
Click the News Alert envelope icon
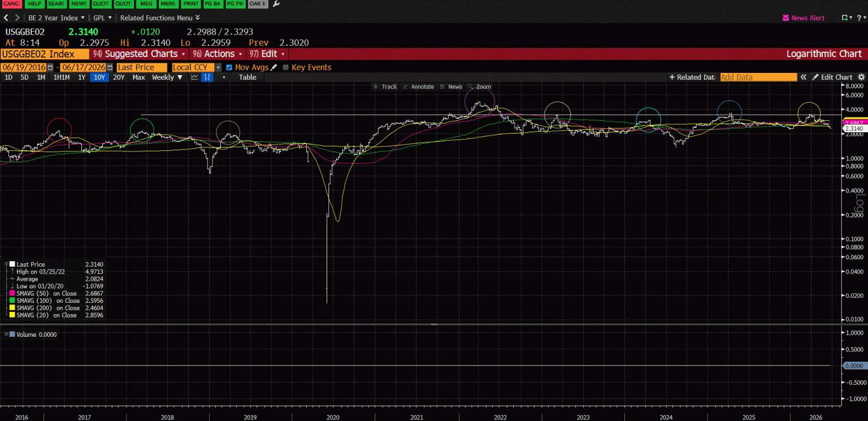pos(785,18)
